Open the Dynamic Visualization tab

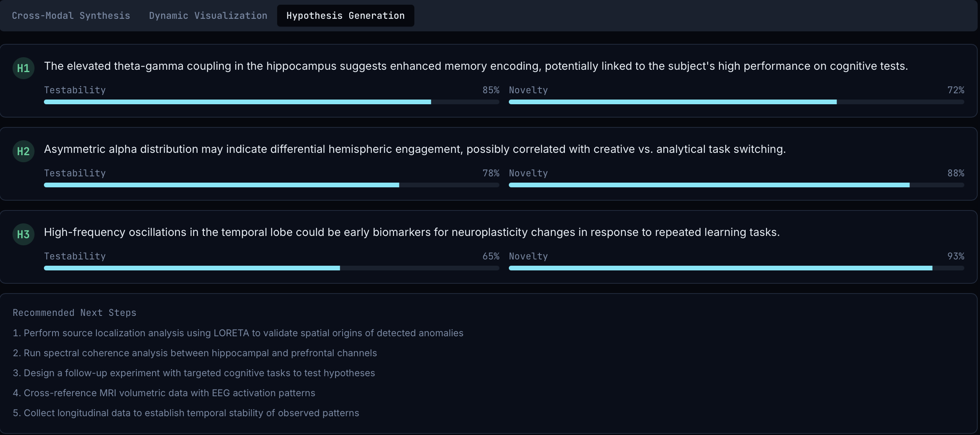tap(208, 16)
